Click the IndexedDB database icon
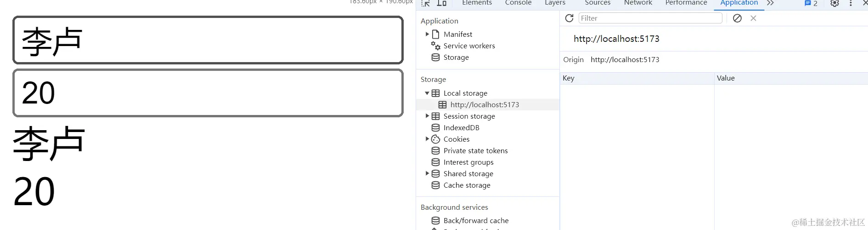868x230 pixels. tap(435, 127)
